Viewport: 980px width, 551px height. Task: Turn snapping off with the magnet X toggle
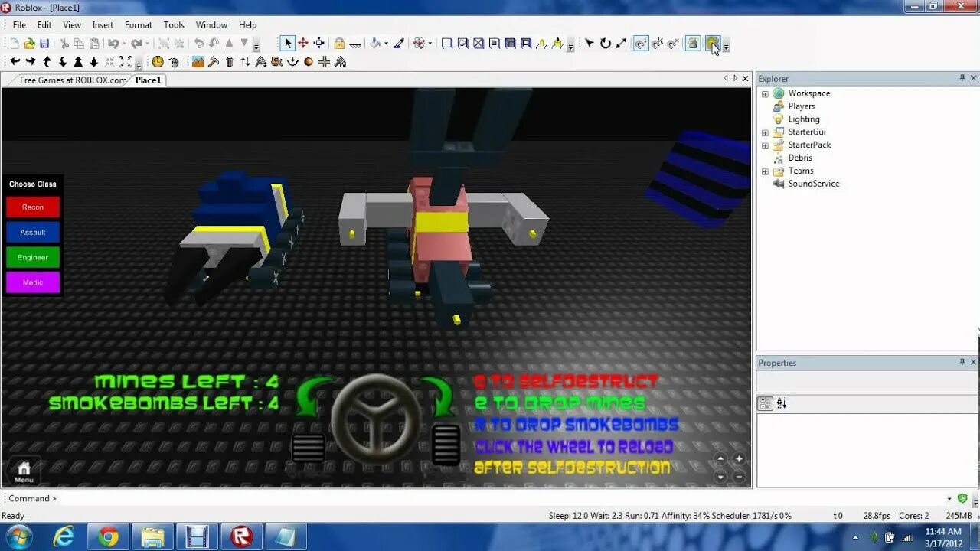click(673, 44)
